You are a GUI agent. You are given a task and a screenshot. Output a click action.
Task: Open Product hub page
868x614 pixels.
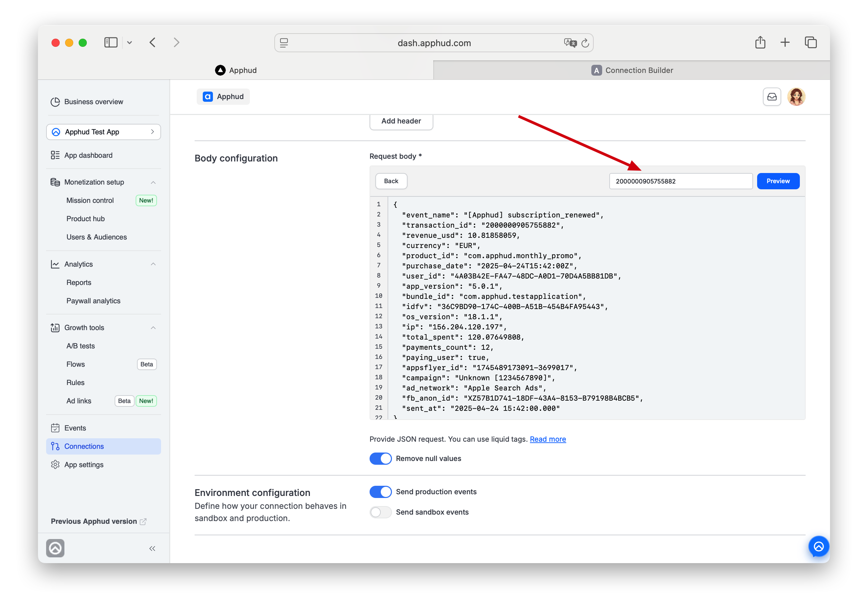85,219
